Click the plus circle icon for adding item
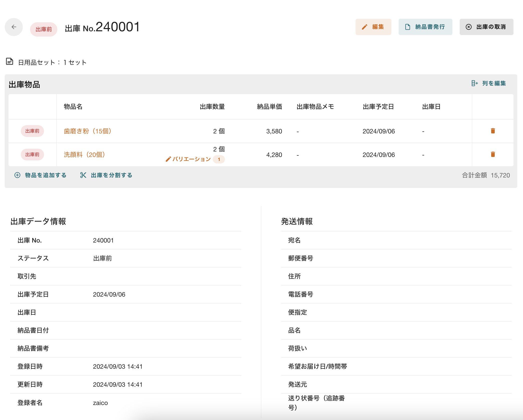This screenshot has height=420, width=523. click(17, 175)
